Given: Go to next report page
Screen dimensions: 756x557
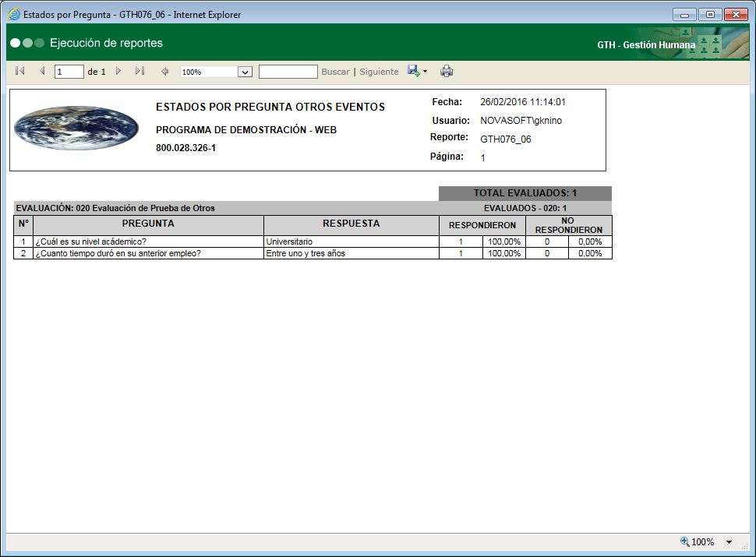Looking at the screenshot, I should coord(118,72).
